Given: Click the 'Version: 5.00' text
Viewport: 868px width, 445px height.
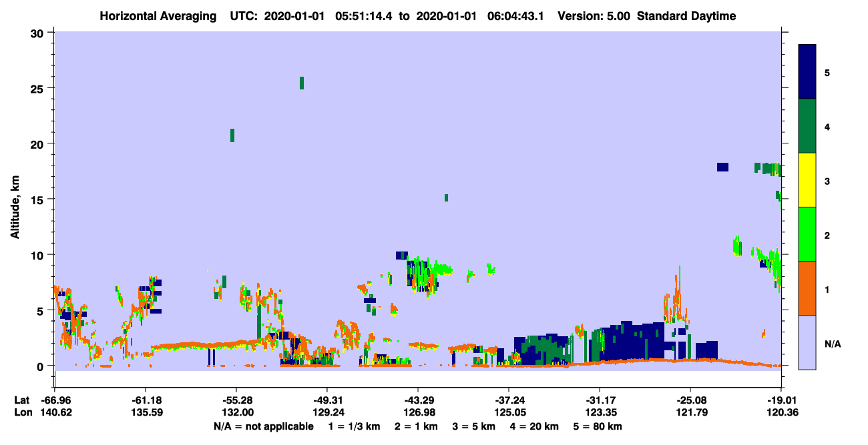Looking at the screenshot, I should pyautogui.click(x=594, y=16).
